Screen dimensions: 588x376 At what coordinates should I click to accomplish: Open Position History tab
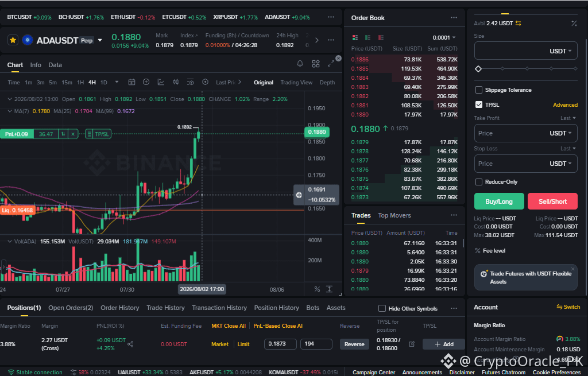point(276,308)
